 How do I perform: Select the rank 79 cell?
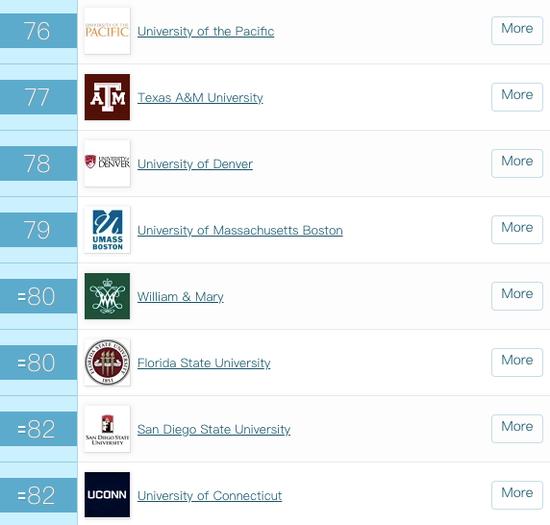click(x=39, y=230)
